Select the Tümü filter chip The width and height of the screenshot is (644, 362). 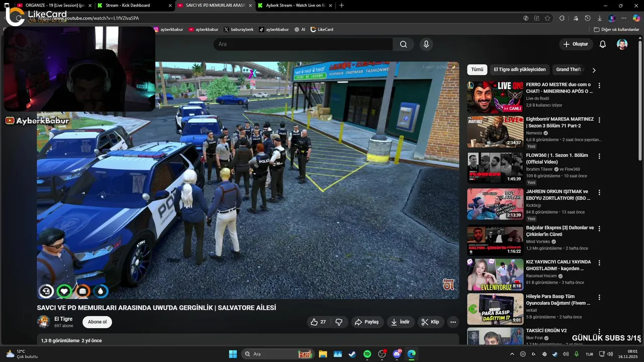coord(477,69)
